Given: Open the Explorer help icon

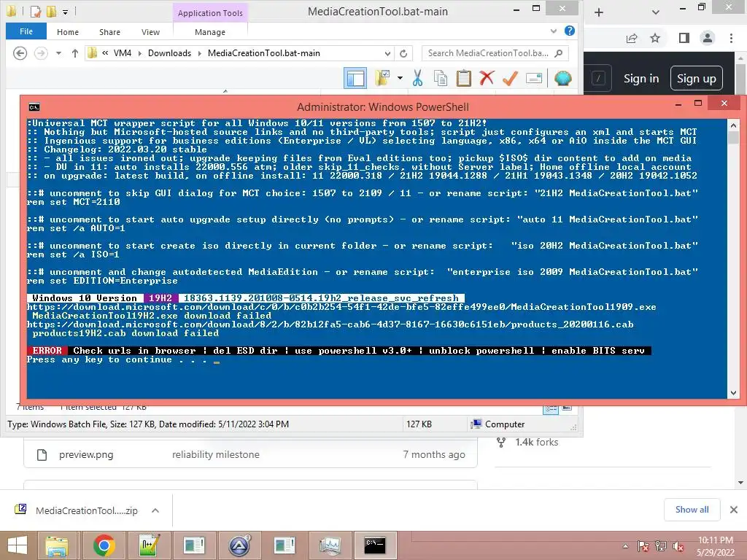Looking at the screenshot, I should 569,31.
